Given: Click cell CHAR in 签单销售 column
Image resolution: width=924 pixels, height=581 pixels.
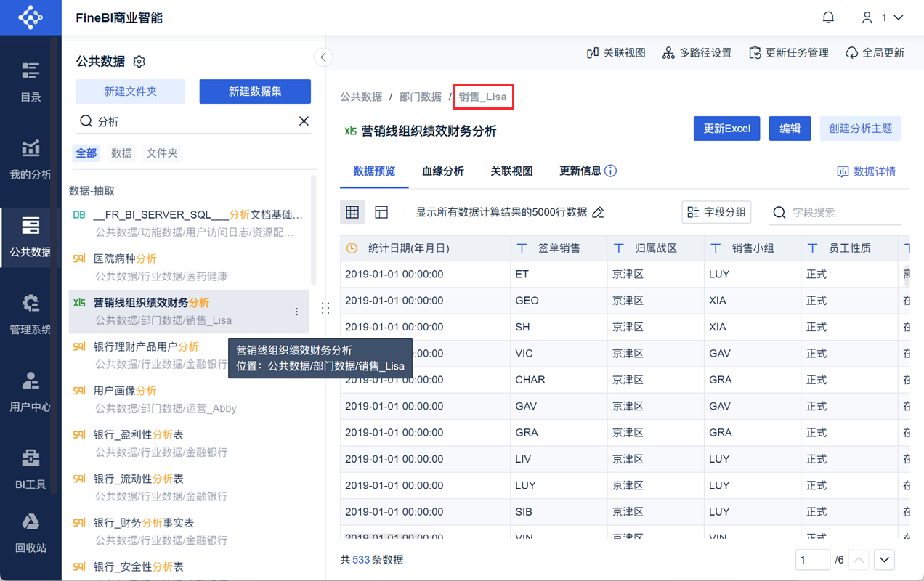Looking at the screenshot, I should [559, 380].
